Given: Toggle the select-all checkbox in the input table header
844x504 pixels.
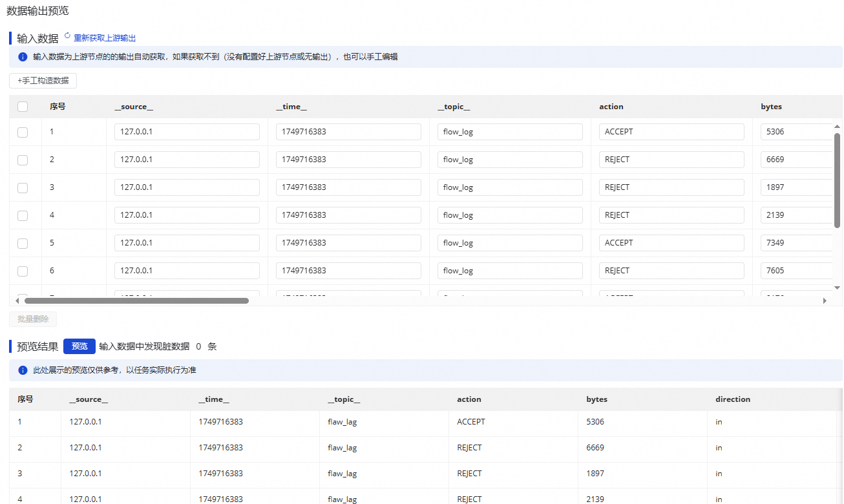Looking at the screenshot, I should tap(23, 107).
